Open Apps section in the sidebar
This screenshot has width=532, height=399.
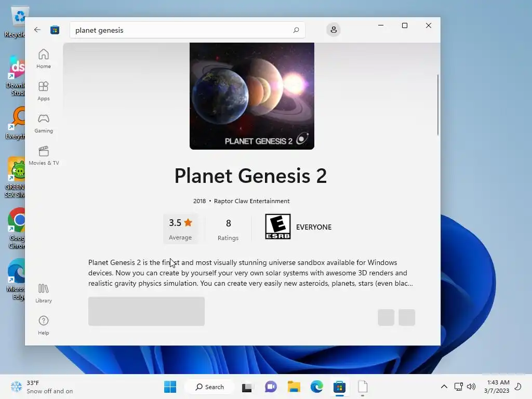coord(44,91)
